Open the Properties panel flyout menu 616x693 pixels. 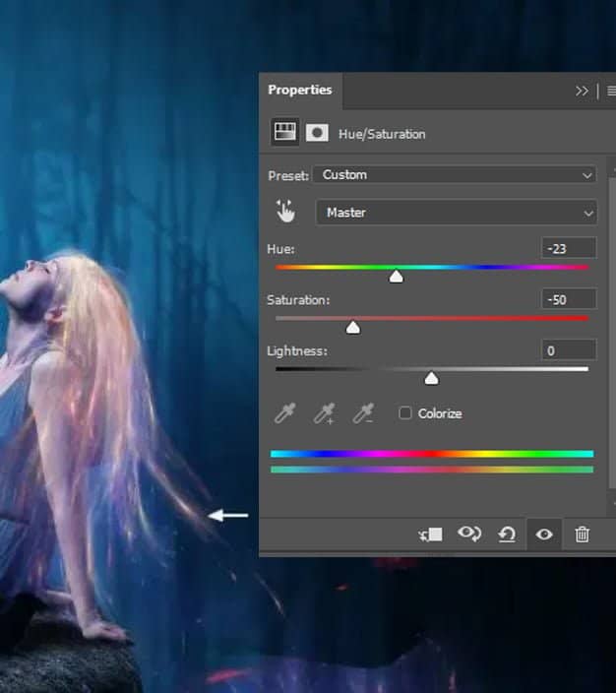click(611, 91)
